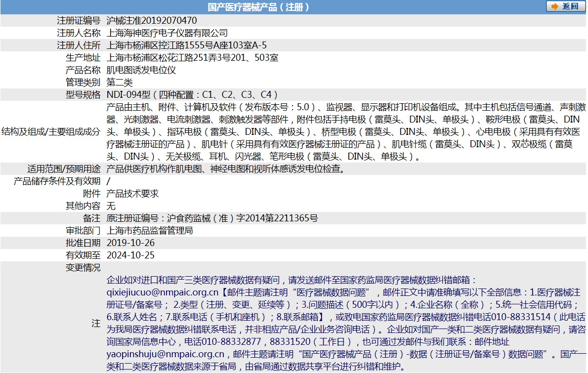Click the 注册人住所 address value
The height and width of the screenshot is (373, 588).
click(186, 45)
